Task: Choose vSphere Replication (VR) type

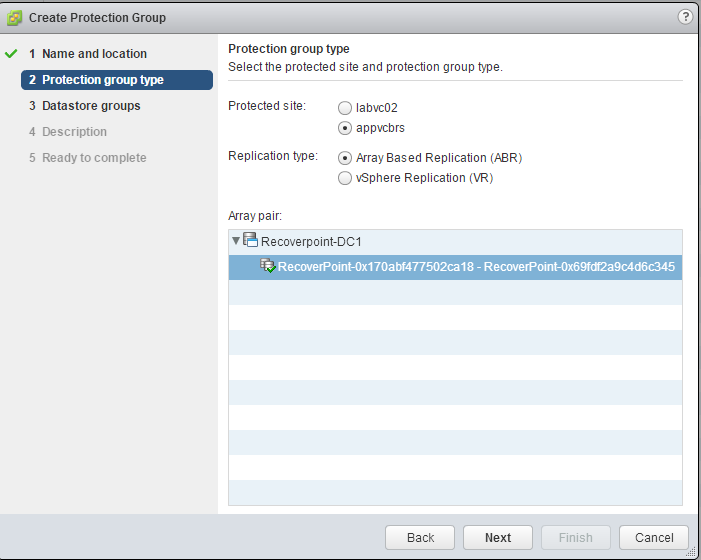Action: click(x=345, y=178)
